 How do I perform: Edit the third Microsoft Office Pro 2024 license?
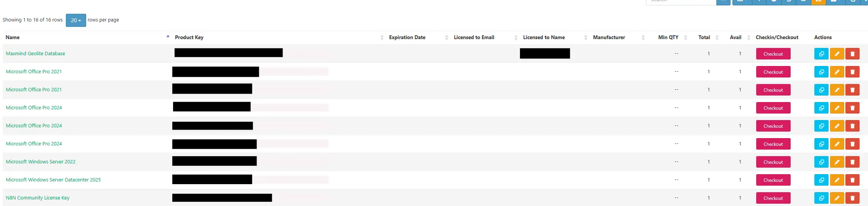coord(837,144)
